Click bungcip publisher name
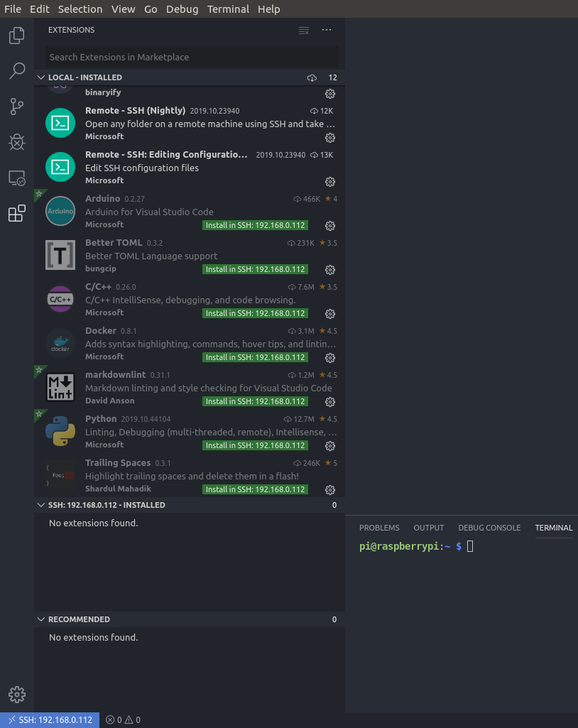The height and width of the screenshot is (728, 578). 101,268
